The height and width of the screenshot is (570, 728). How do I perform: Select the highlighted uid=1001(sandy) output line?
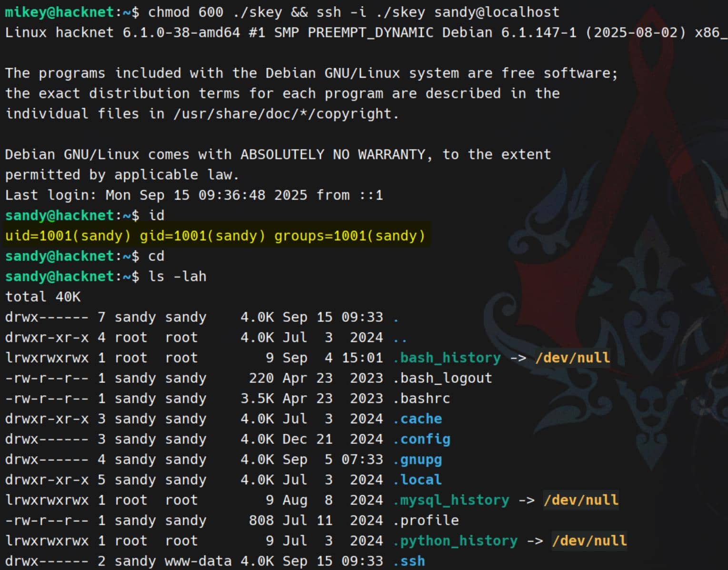pos(214,235)
